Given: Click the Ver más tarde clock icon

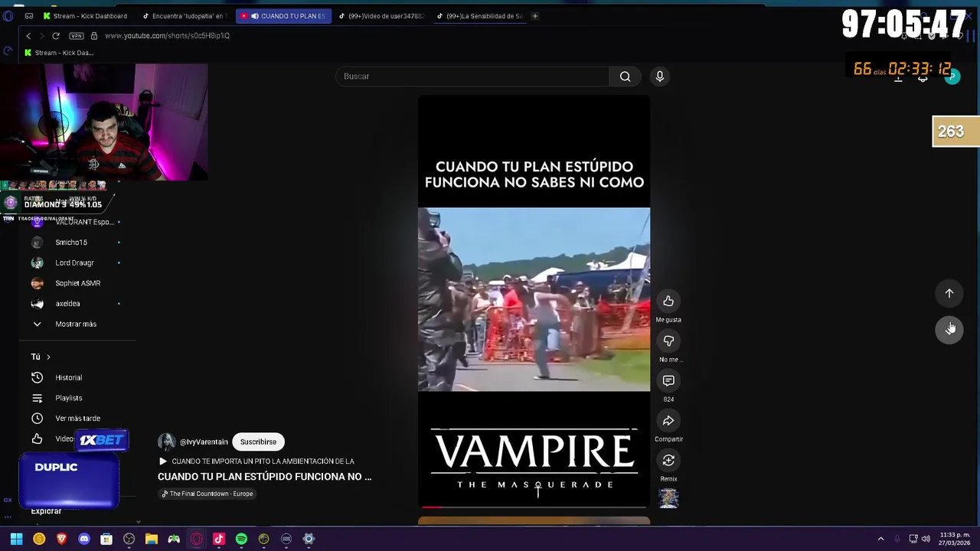Looking at the screenshot, I should 37,419.
